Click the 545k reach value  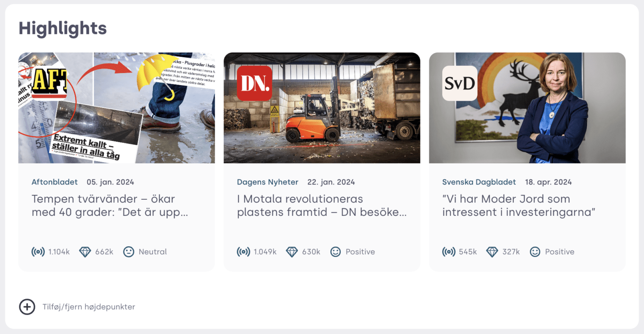[468, 252]
